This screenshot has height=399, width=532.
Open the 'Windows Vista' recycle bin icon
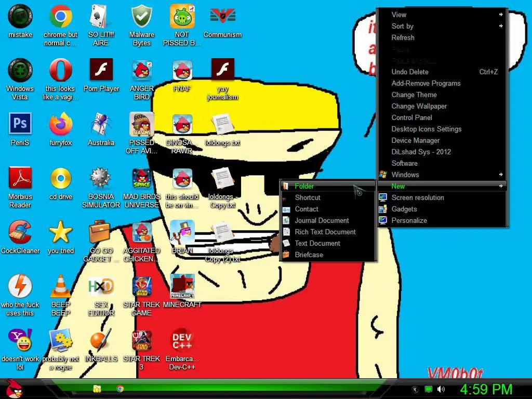[20, 70]
